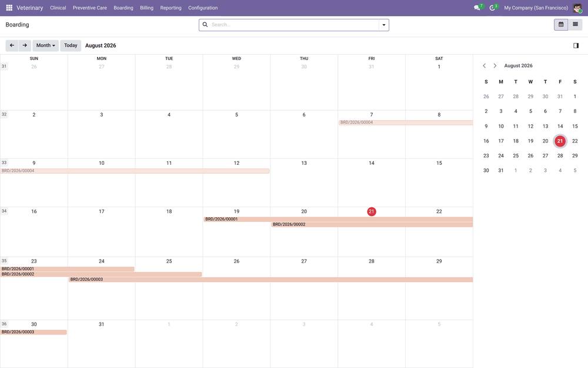Go to next month with right arrow button
Image resolution: width=588 pixels, height=368 pixels.
click(25, 45)
